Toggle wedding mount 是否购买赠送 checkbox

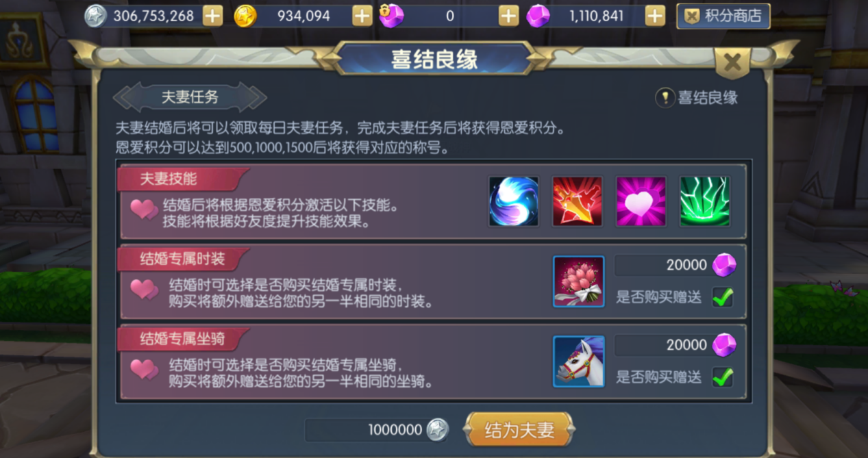[723, 377]
